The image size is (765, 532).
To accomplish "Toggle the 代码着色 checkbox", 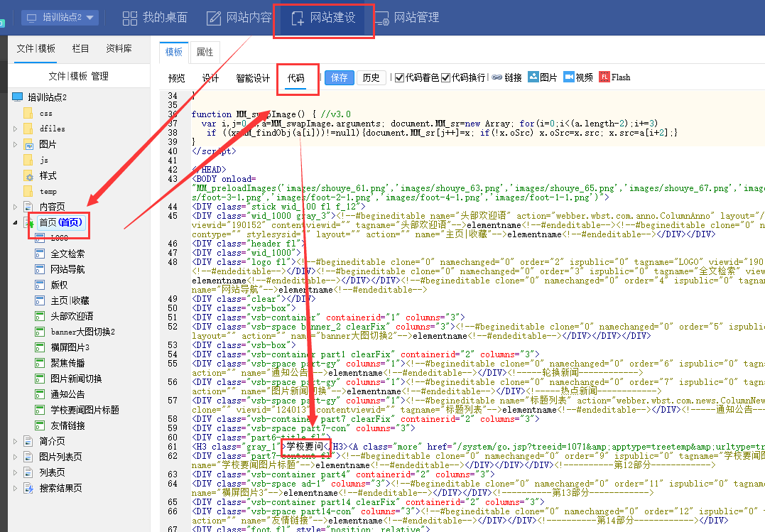I will tap(400, 77).
